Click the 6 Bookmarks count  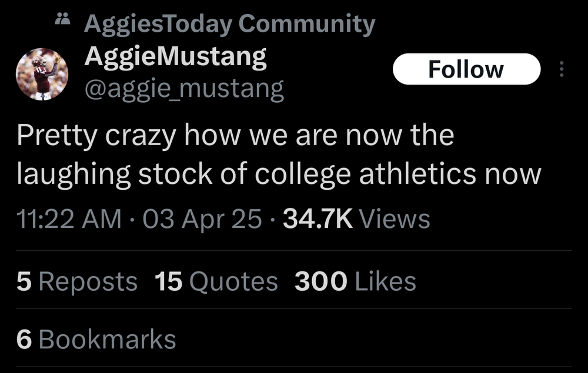[96, 339]
